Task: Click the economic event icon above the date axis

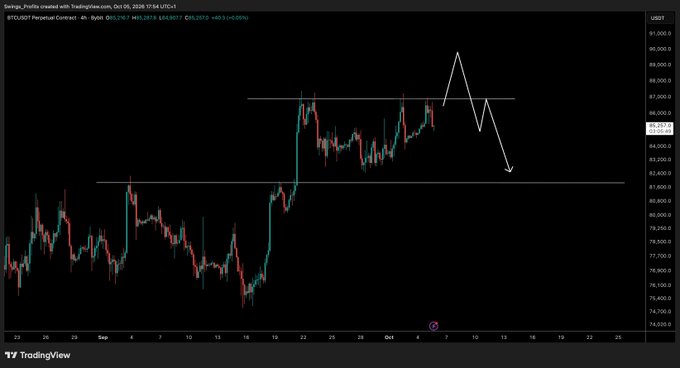Action: 433,326
